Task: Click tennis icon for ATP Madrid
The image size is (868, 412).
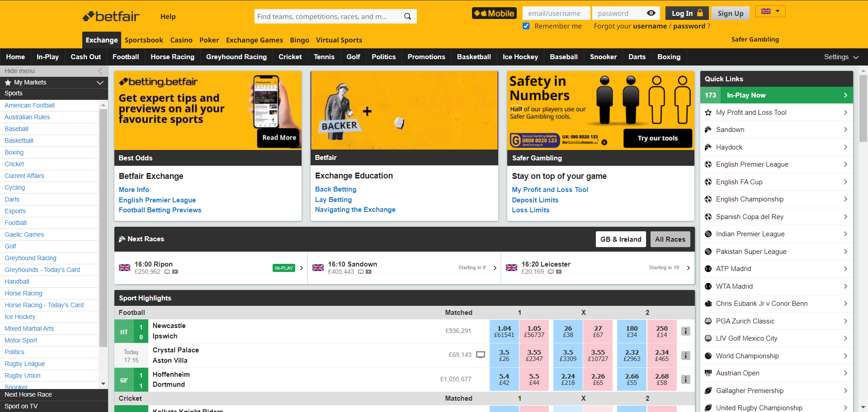Action: coord(708,269)
